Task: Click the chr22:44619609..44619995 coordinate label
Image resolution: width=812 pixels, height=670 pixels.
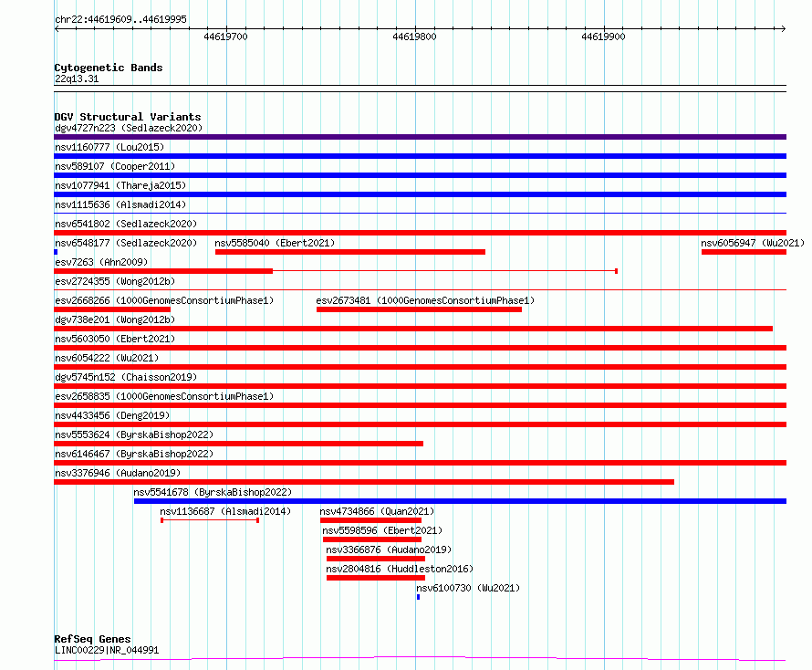Action: pos(120,19)
